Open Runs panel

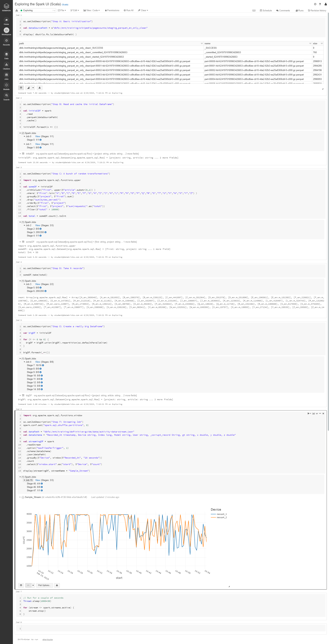300,10
